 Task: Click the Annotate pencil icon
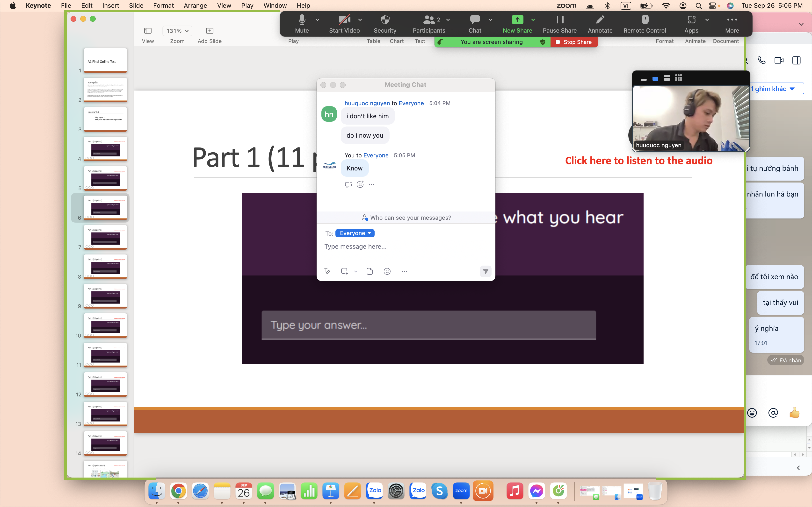coord(600,20)
